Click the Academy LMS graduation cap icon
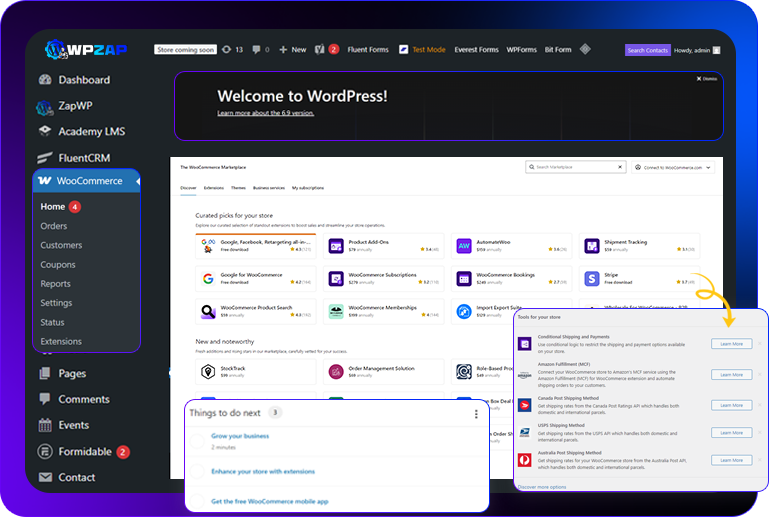The height and width of the screenshot is (531, 784). [x=44, y=132]
